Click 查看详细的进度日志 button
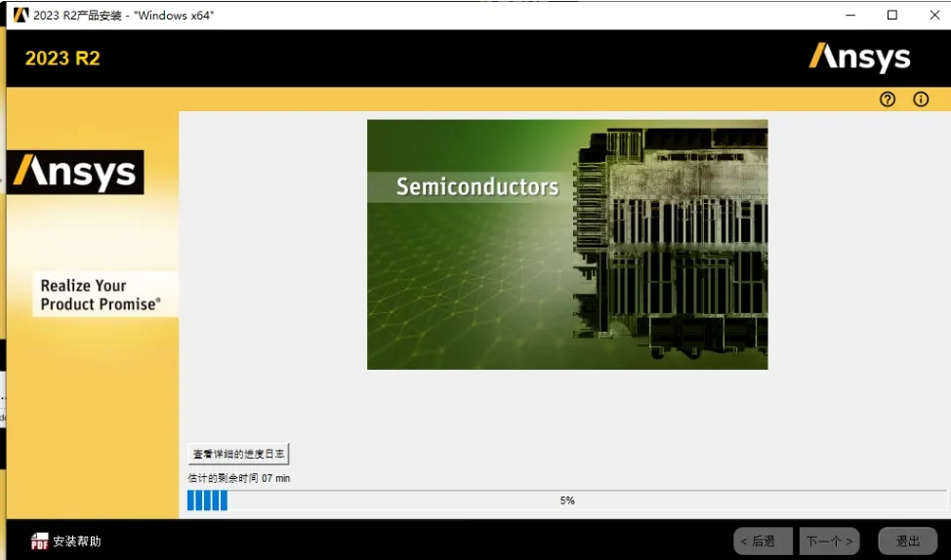 [238, 454]
